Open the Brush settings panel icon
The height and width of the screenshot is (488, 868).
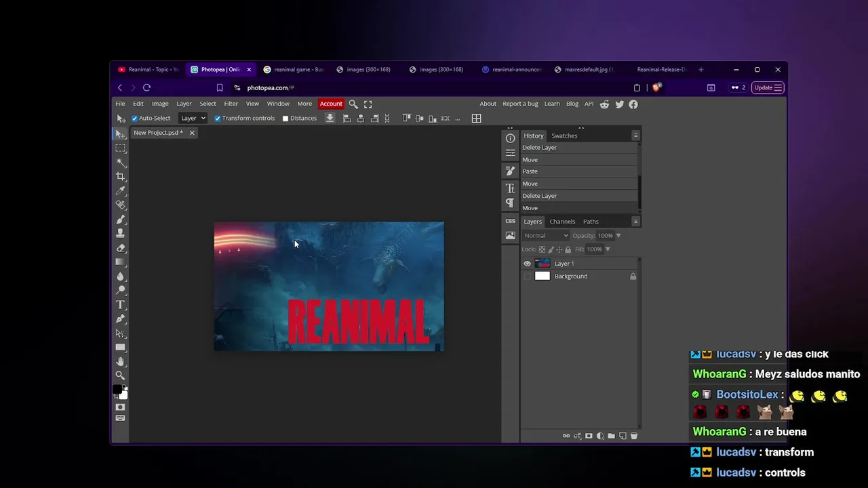510,171
